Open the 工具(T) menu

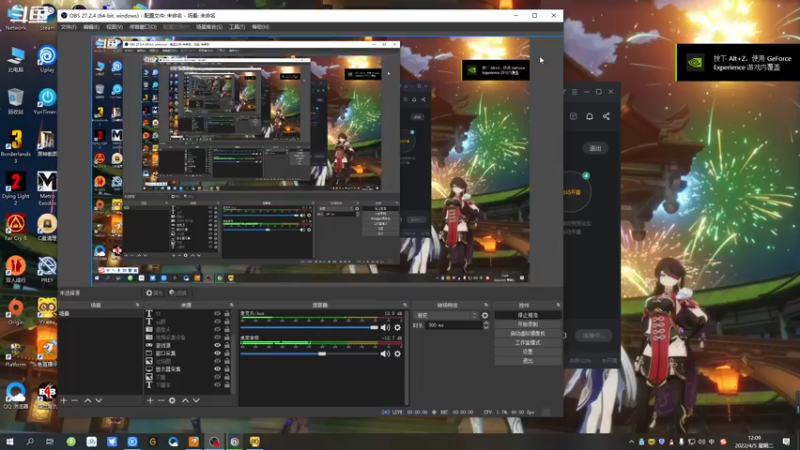237,27
